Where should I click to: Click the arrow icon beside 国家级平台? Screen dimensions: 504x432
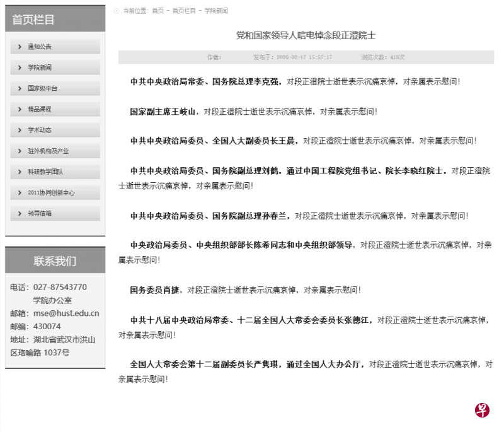point(20,88)
